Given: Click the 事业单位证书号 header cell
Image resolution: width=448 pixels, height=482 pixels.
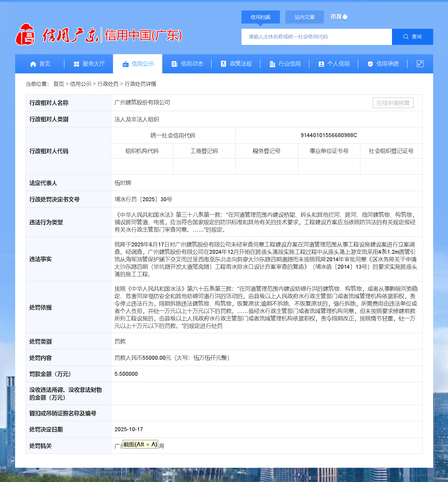Looking at the screenshot, I should 329,151.
